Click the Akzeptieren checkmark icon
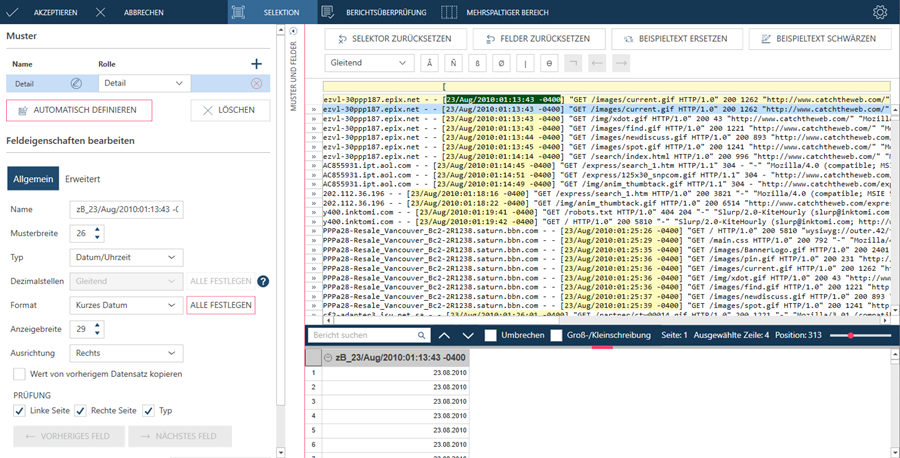Screen dimensions: 900x458 [x=11, y=12]
